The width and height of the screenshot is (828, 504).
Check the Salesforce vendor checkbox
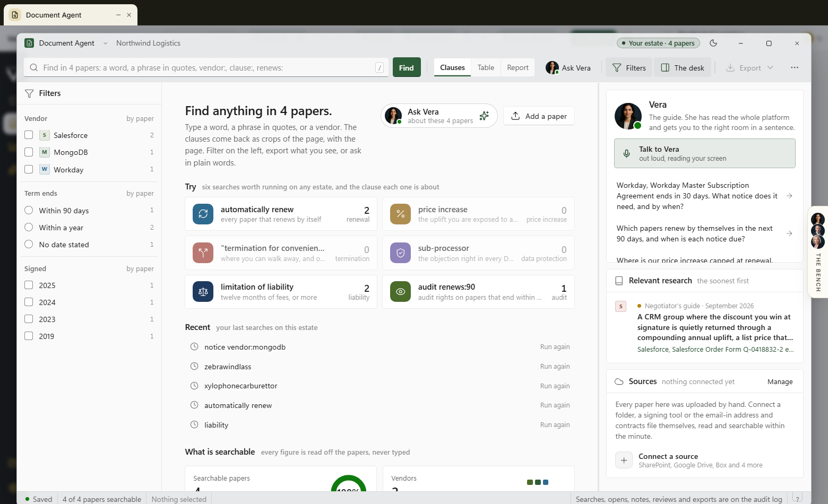pos(29,135)
